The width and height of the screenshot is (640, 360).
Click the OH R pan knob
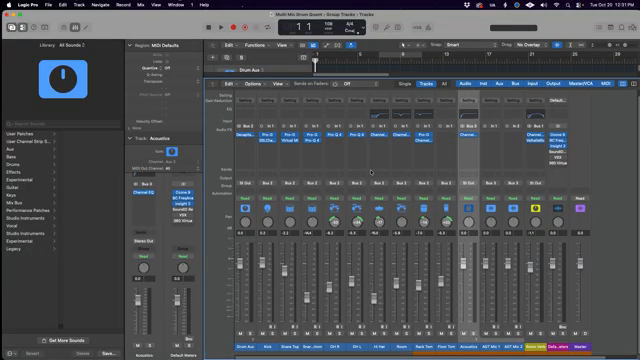coord(335,222)
